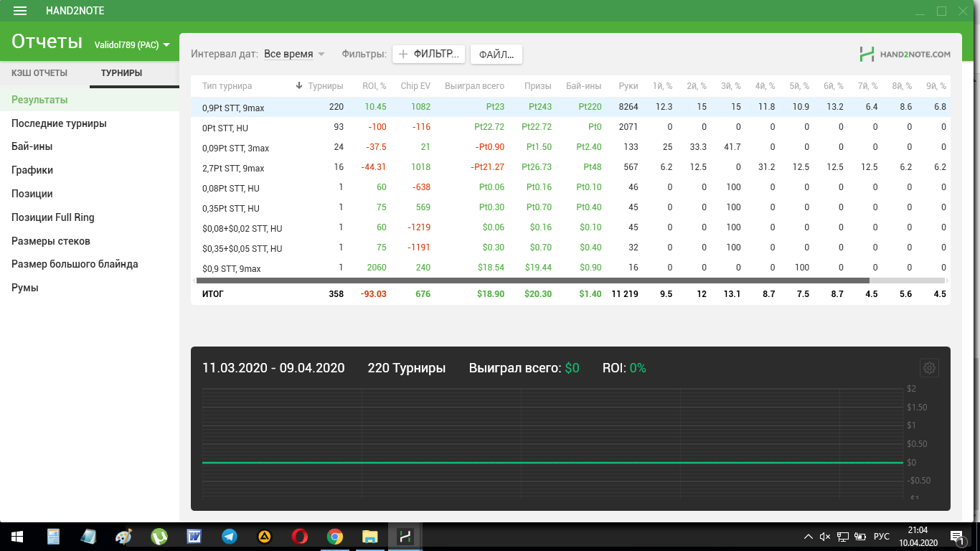The image size is (980, 551).
Task: Open Бай-ины report
Action: 90,146
